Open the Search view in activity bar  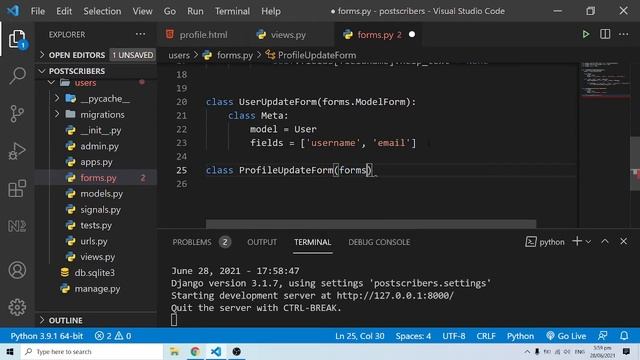coord(17,76)
